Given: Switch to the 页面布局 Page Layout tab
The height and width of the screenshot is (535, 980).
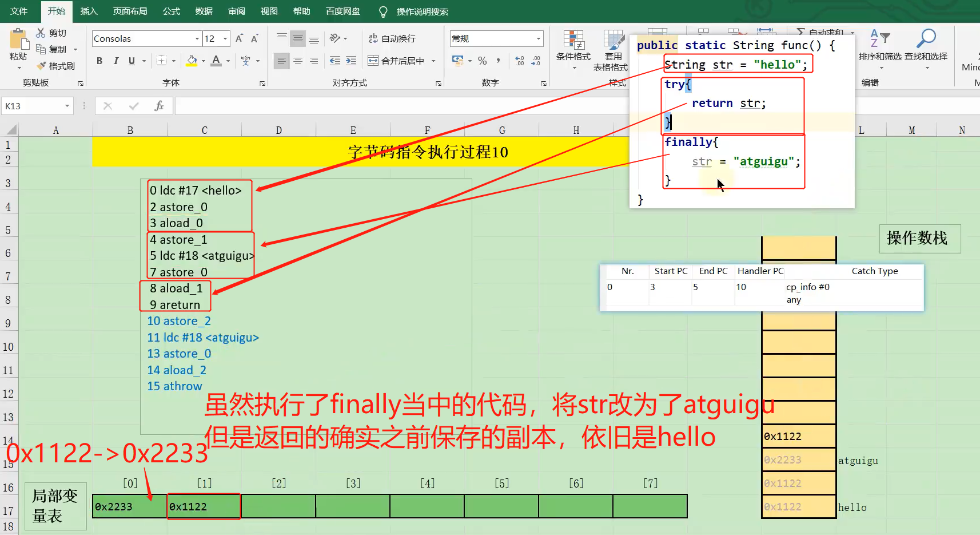Looking at the screenshot, I should (x=130, y=11).
